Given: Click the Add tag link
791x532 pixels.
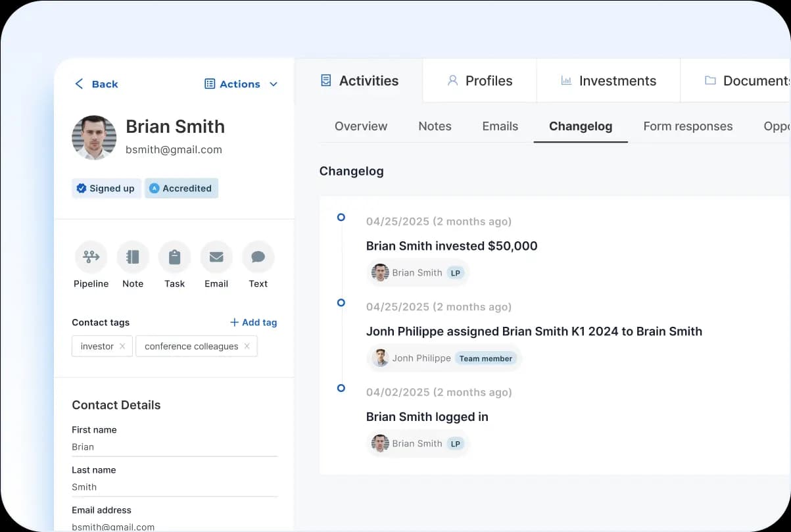Looking at the screenshot, I should tap(253, 322).
